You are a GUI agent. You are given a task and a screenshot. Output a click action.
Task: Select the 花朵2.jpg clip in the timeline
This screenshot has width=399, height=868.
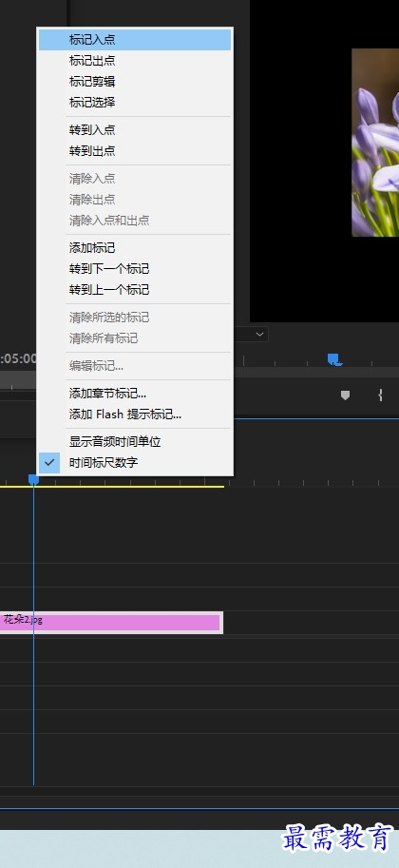pyautogui.click(x=111, y=623)
